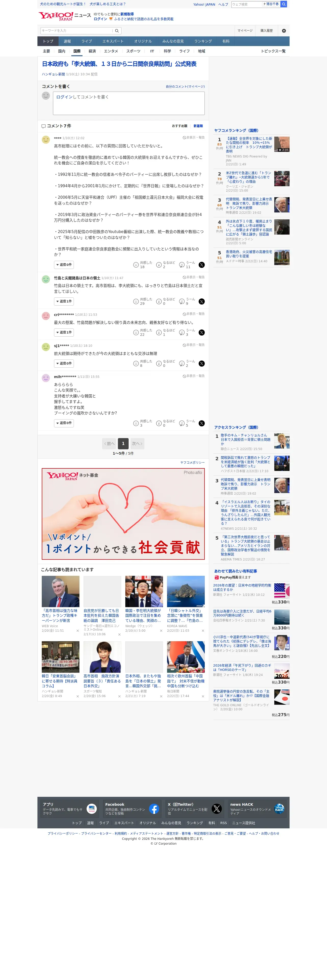
Task: Open 自分のコメント(マイページ) link
Action: coord(185,87)
